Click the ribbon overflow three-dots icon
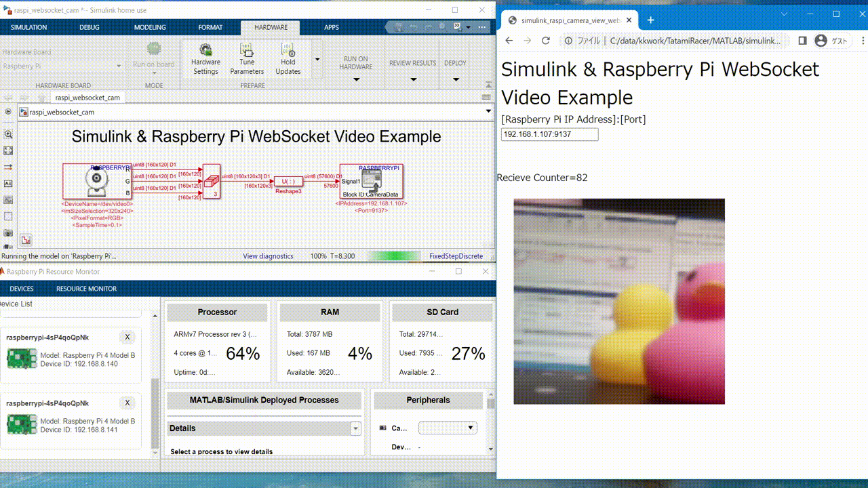Viewport: 868px width, 488px height. click(x=482, y=27)
